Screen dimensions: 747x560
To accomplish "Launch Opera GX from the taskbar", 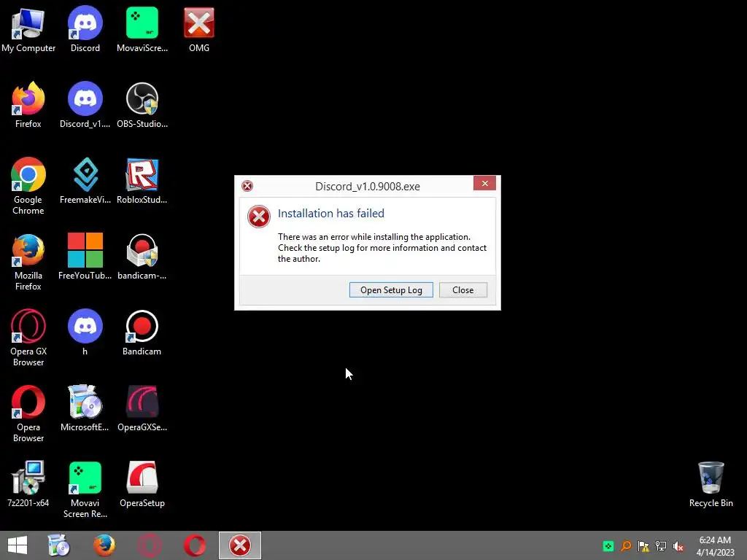I will pyautogui.click(x=149, y=545).
